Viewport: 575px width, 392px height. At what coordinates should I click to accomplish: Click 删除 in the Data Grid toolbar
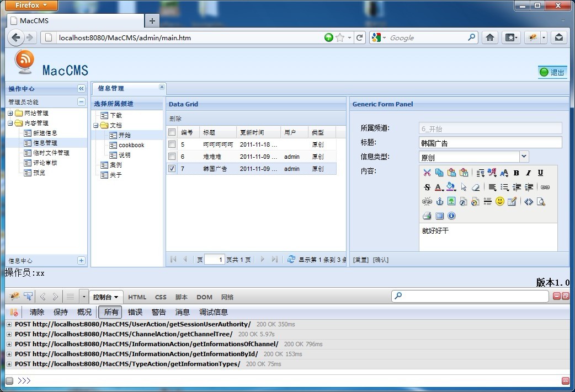pos(175,119)
